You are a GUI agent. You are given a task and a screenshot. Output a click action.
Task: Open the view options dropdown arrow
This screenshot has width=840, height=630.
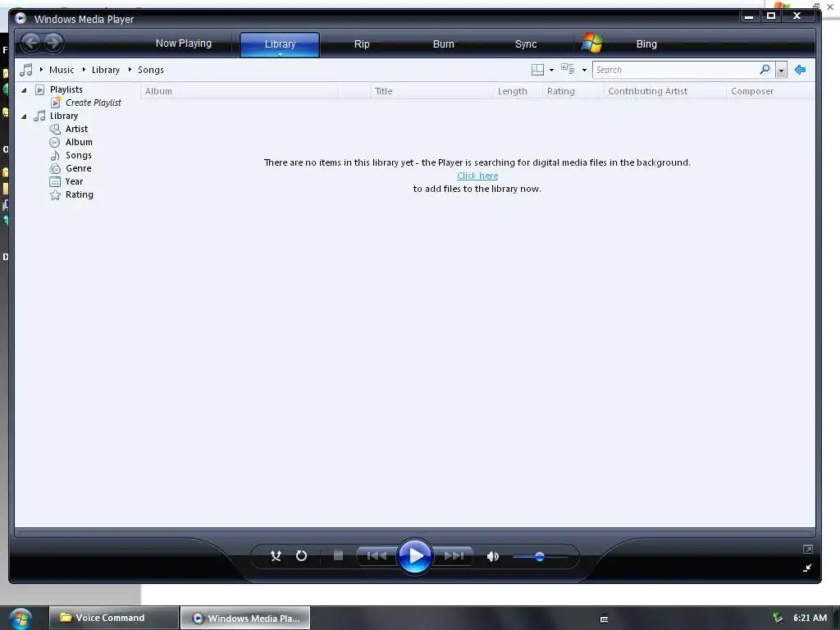point(584,71)
